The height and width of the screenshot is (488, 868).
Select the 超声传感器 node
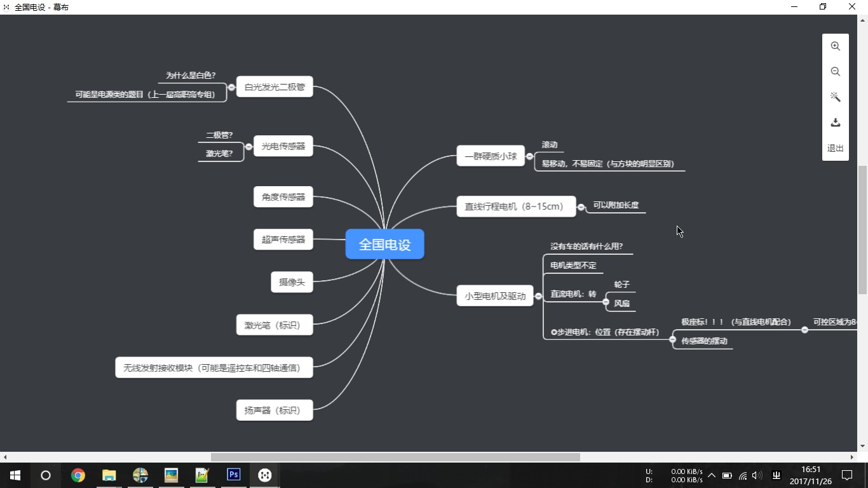click(x=283, y=240)
